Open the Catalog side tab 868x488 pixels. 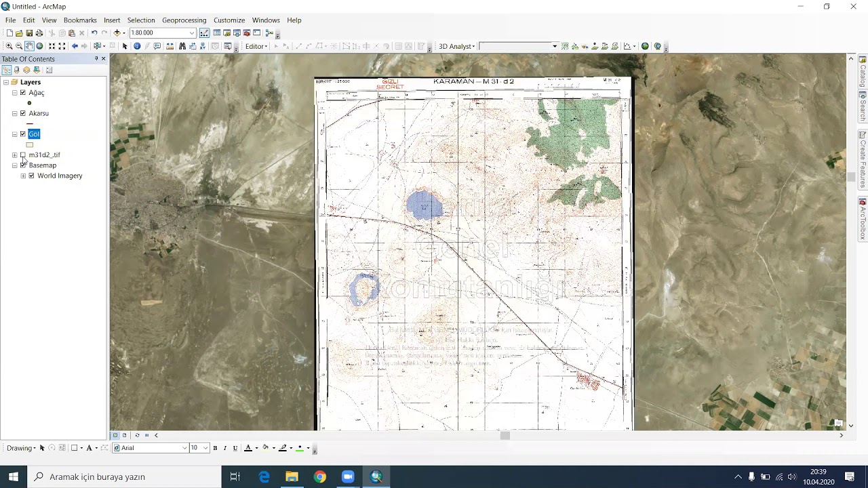[x=863, y=72]
